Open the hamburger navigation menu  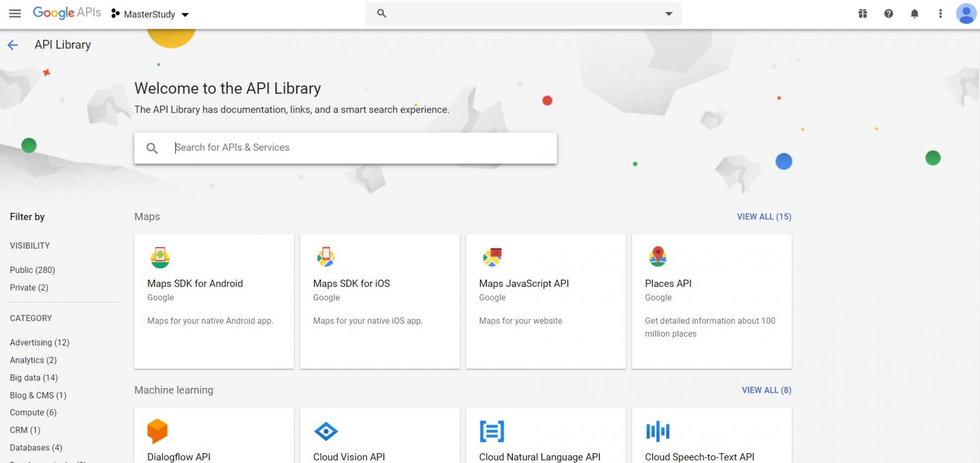coord(15,14)
